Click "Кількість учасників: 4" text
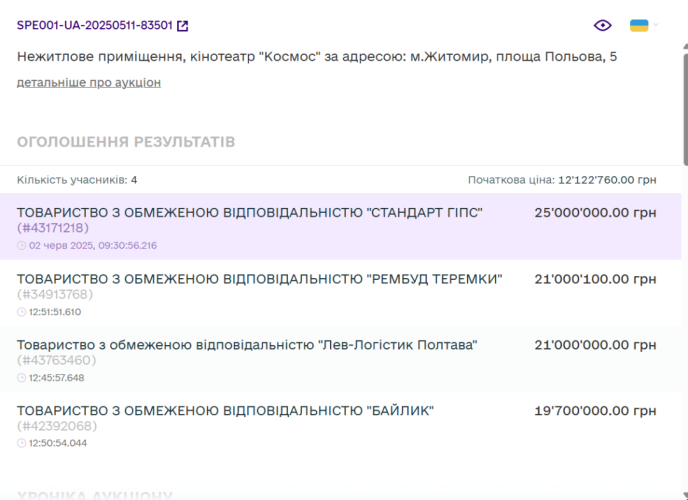Screen dimensions: 688x500 pyautogui.click(x=77, y=180)
